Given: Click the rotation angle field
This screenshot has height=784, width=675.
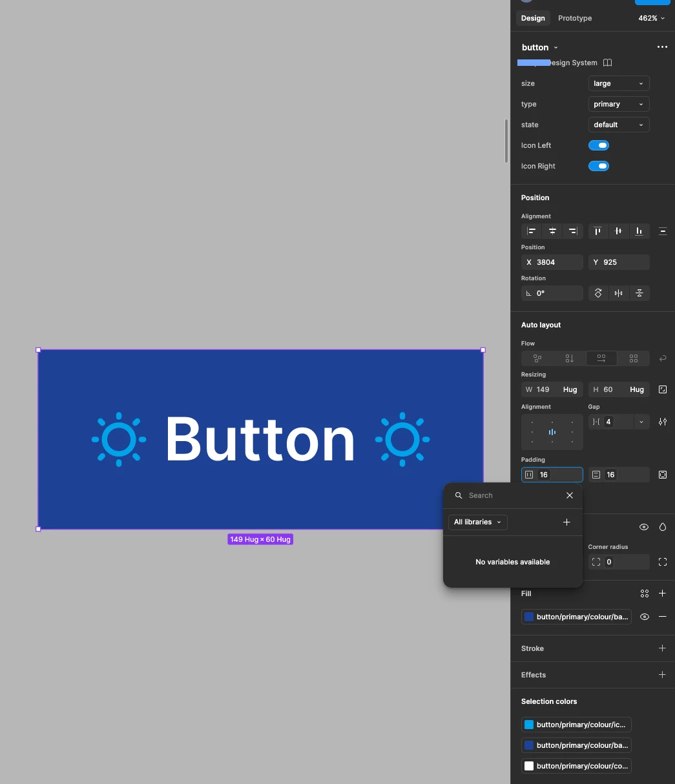Looking at the screenshot, I should point(552,293).
